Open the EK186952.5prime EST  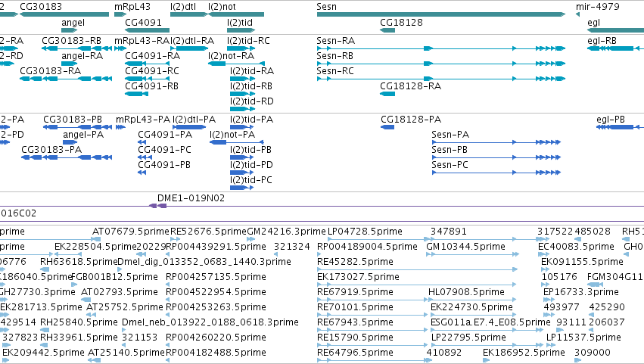[x=524, y=353]
